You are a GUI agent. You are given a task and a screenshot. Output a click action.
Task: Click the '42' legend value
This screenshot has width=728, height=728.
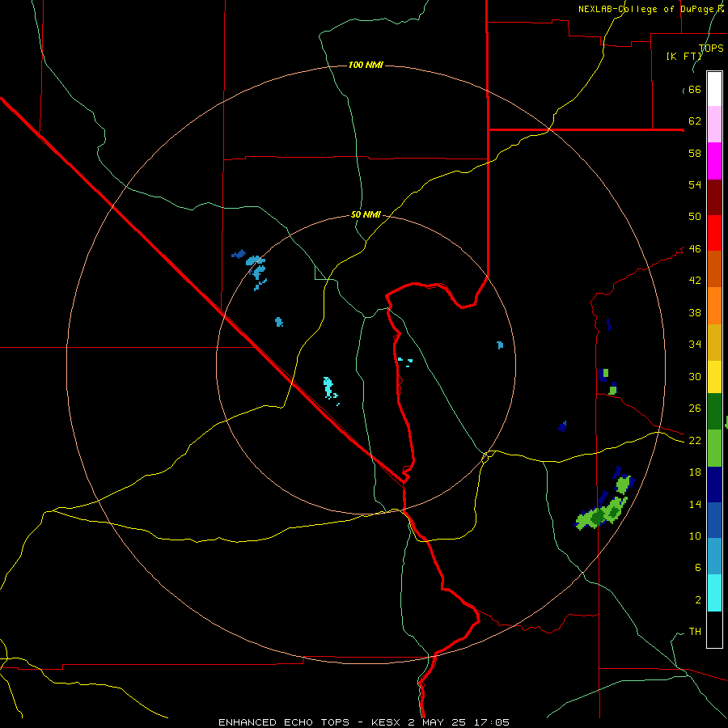[695, 280]
